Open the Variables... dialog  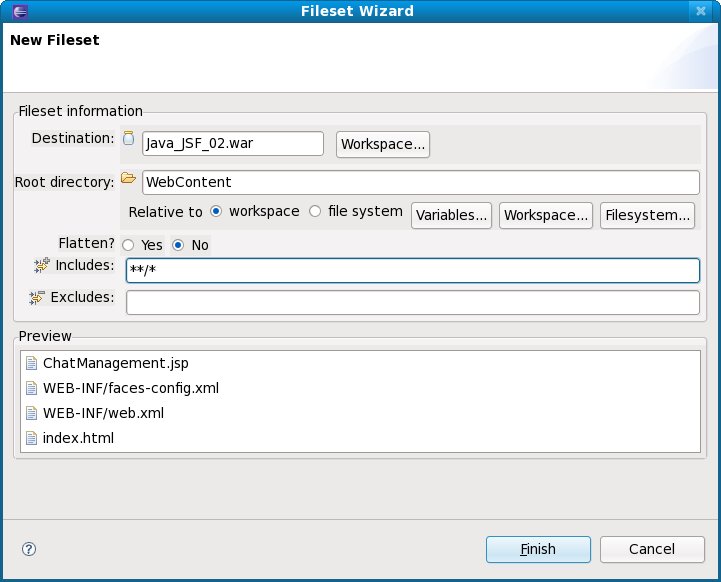point(452,215)
